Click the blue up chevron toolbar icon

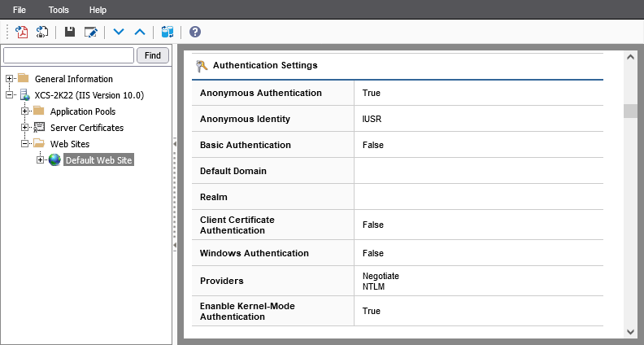pos(139,32)
